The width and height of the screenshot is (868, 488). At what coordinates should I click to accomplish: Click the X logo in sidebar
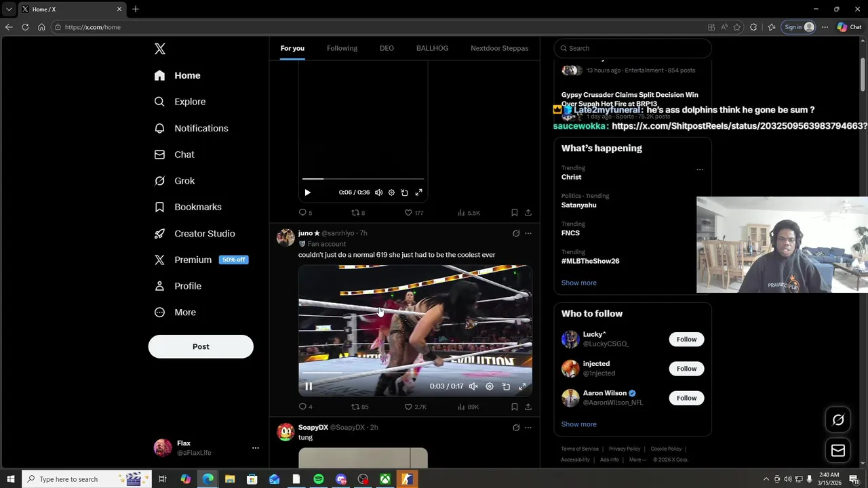160,49
